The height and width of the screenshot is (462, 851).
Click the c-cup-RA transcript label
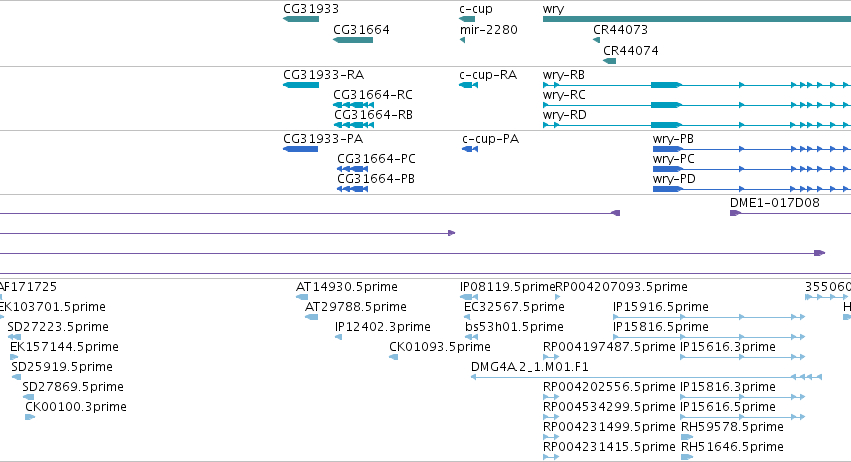pos(488,74)
